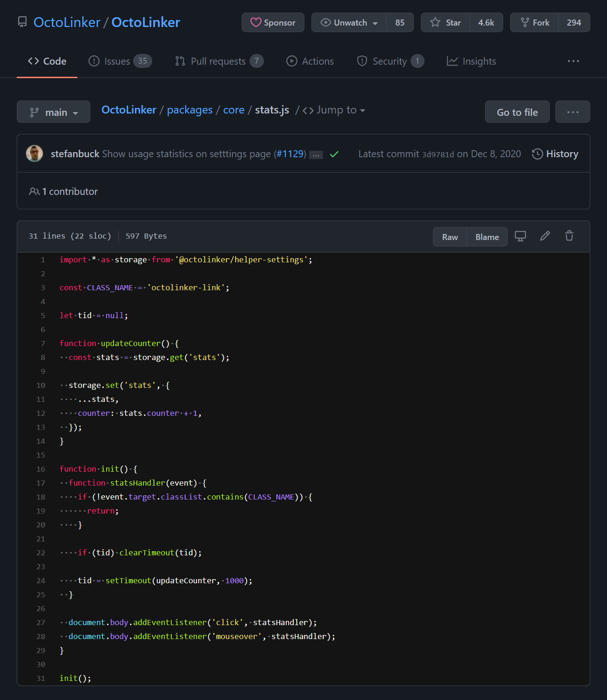
Task: Open the Insights tab
Action: click(471, 61)
